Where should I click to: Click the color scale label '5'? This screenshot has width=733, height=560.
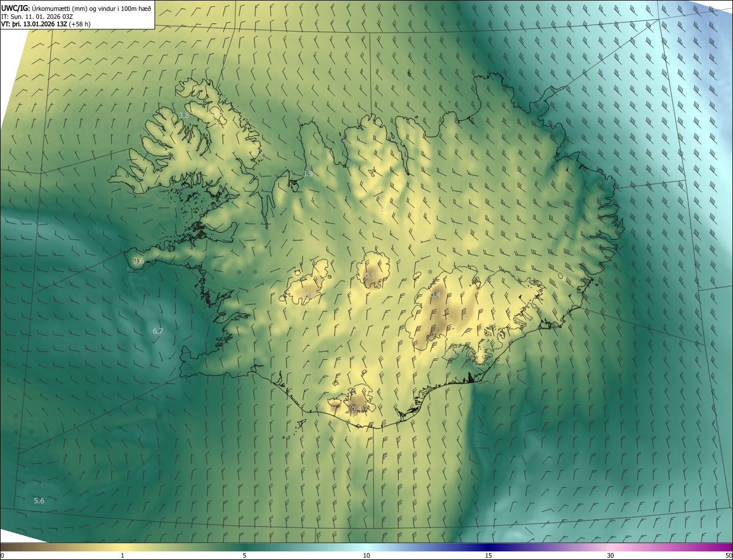coord(245,556)
